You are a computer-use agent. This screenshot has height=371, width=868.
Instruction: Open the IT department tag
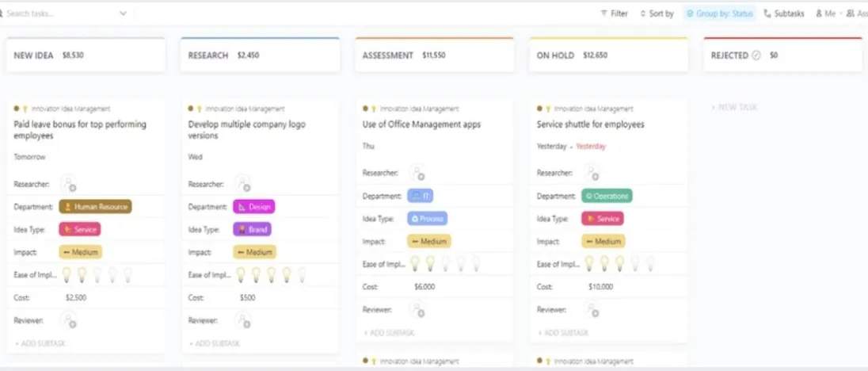(421, 196)
